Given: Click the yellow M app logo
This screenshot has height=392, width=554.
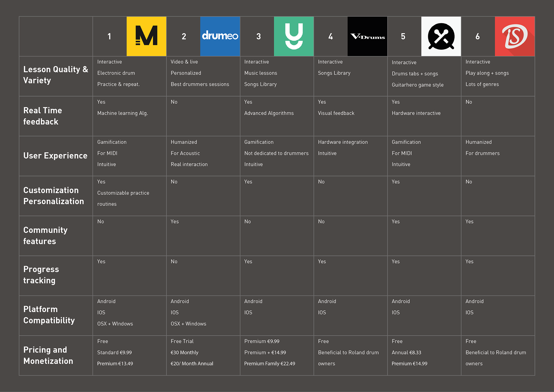Looking at the screenshot, I should pos(146,36).
